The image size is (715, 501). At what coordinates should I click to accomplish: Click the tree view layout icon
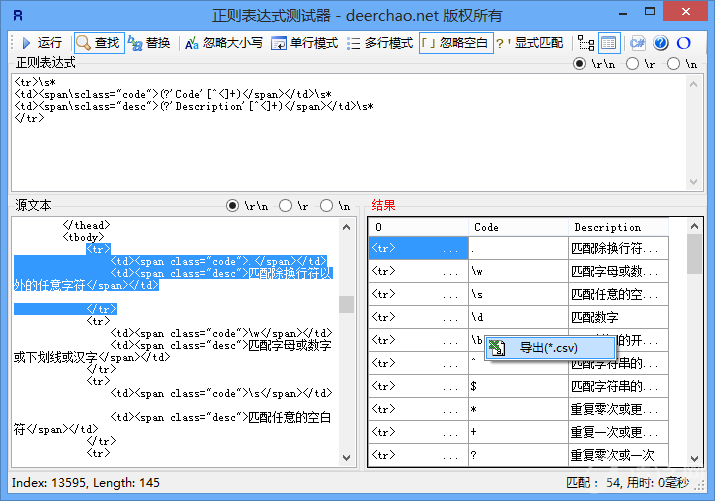tap(586, 43)
